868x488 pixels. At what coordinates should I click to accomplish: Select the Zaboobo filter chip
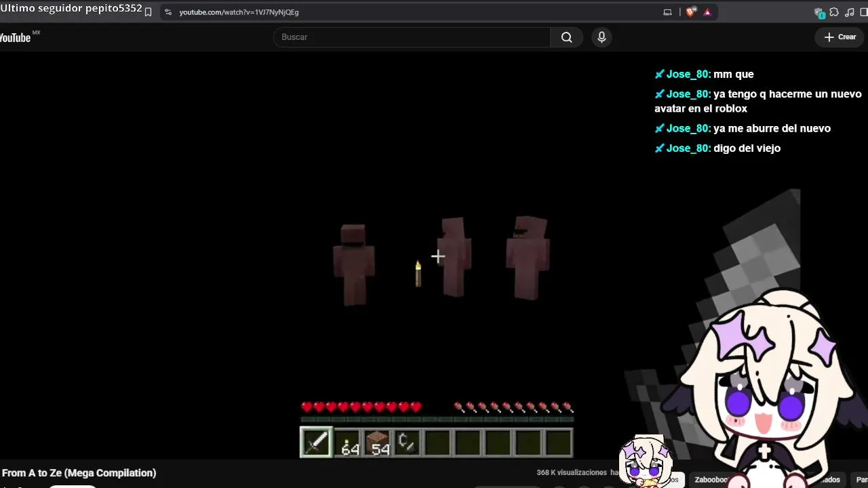click(711, 480)
